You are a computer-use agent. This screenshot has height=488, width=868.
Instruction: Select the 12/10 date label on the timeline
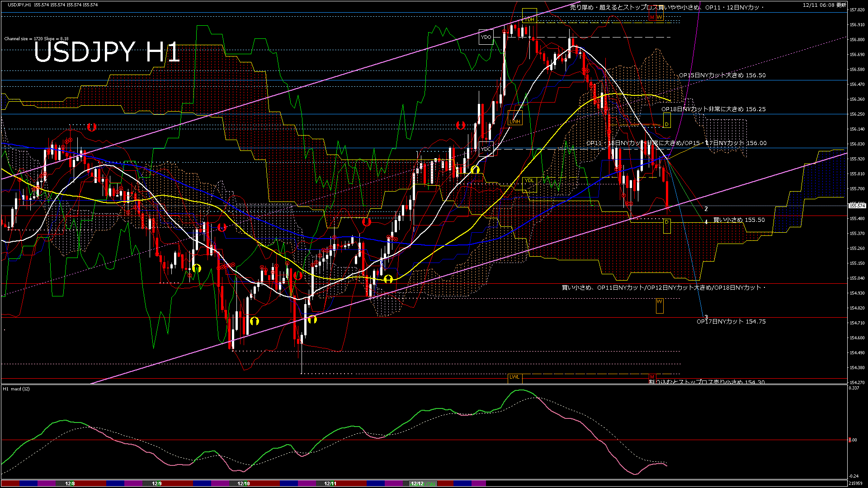coord(244,483)
